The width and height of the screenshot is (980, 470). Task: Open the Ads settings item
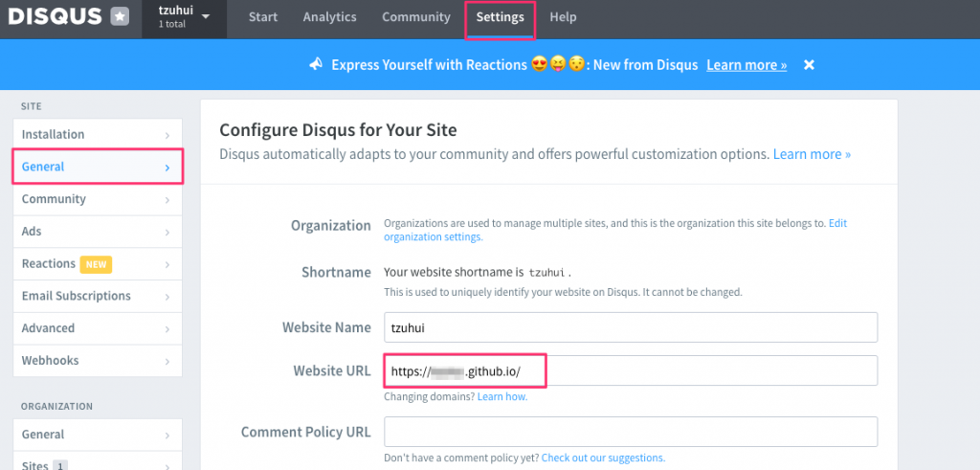pos(98,232)
